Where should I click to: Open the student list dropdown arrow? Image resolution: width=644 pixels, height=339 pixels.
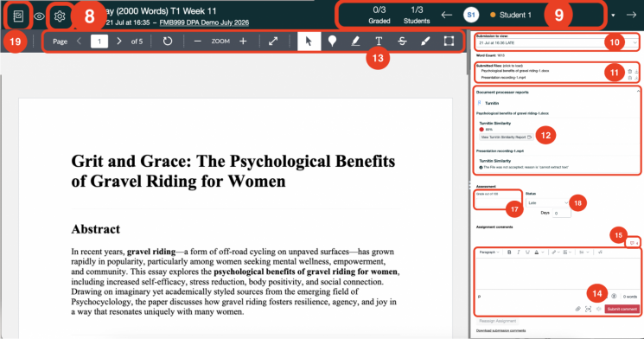(613, 16)
